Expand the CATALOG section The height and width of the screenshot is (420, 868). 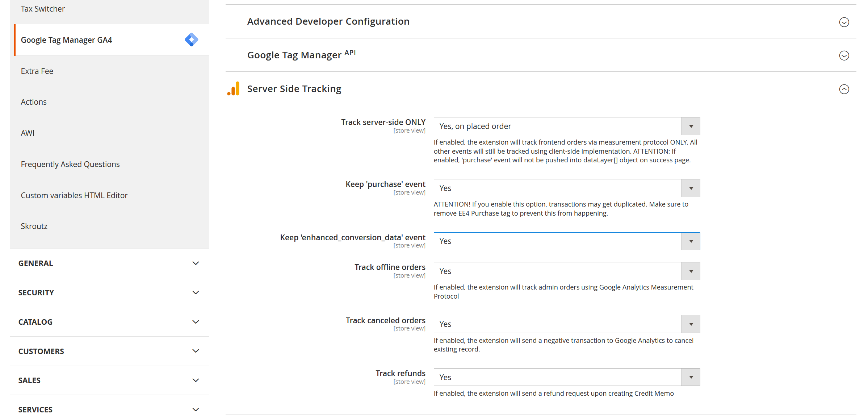coord(109,322)
